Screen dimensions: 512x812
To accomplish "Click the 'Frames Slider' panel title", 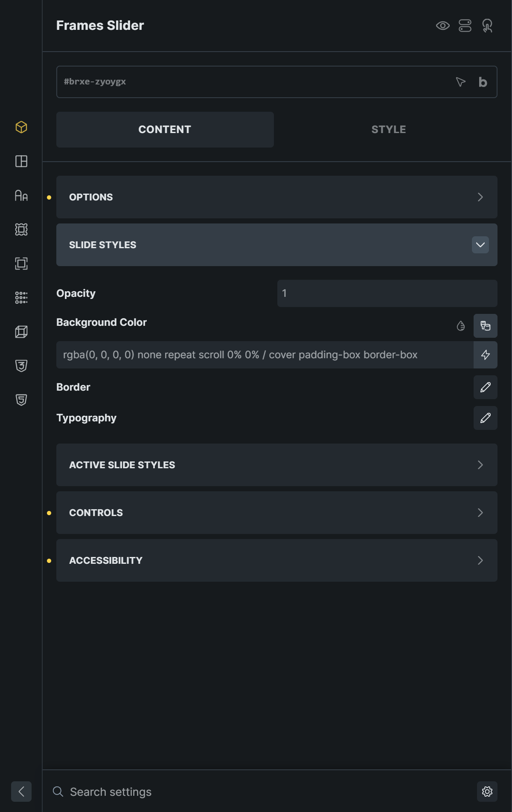I will (x=100, y=26).
